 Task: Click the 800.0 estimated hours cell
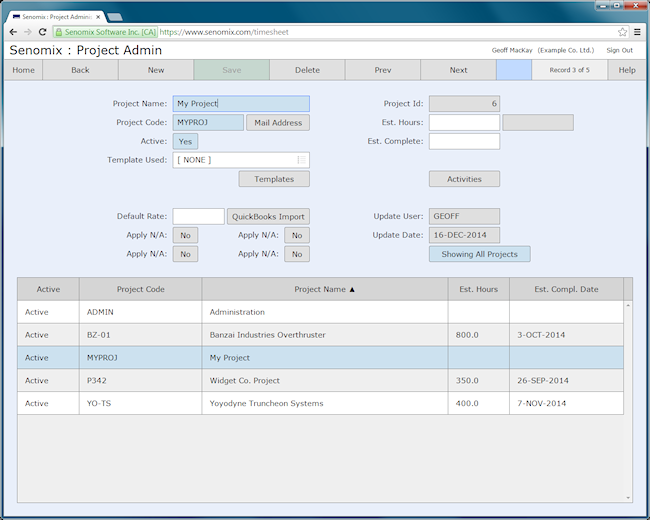coord(478,335)
